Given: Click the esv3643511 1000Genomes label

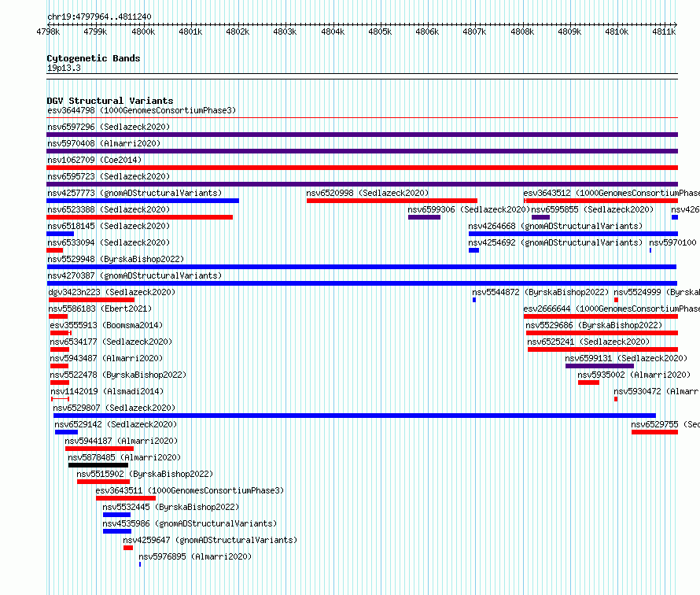Looking at the screenshot, I should [x=190, y=490].
